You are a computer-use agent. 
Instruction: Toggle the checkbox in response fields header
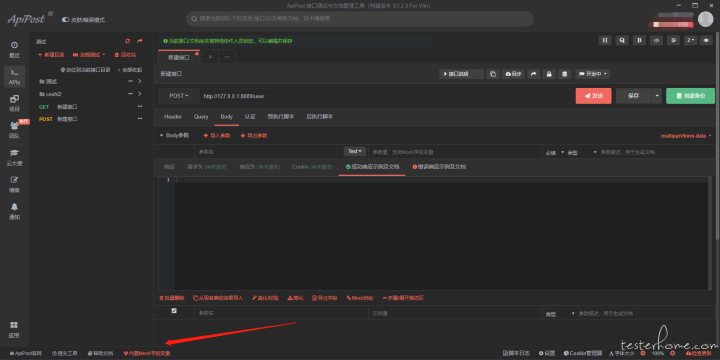(x=174, y=311)
